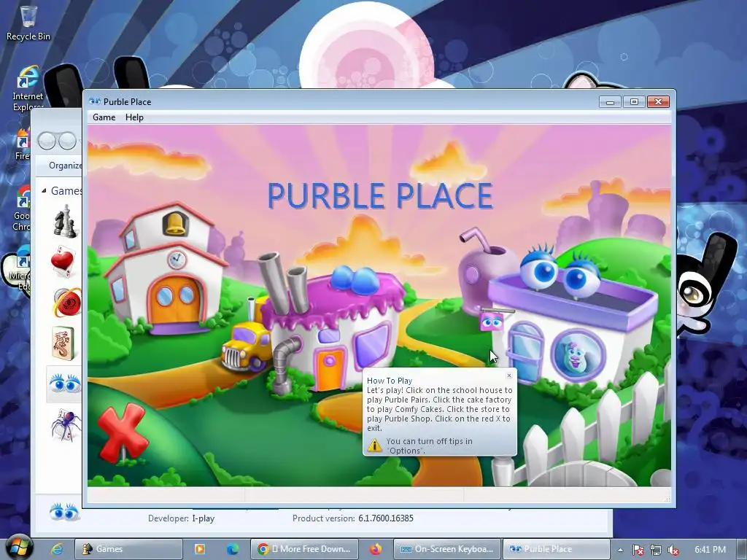Click the network tray icon
This screenshot has width=747, height=560.
pyautogui.click(x=656, y=550)
